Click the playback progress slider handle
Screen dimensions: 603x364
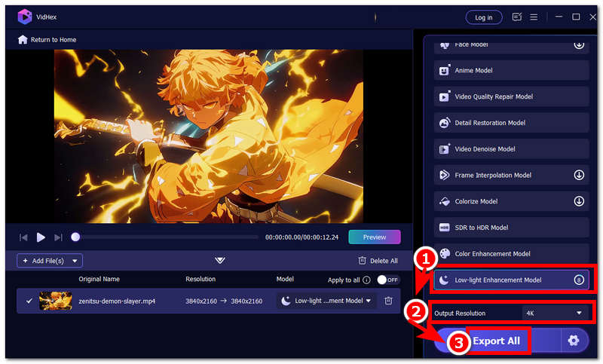tap(75, 237)
